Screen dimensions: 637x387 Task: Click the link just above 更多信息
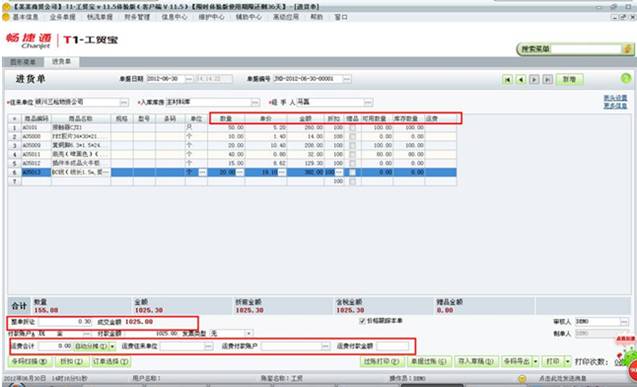point(615,98)
